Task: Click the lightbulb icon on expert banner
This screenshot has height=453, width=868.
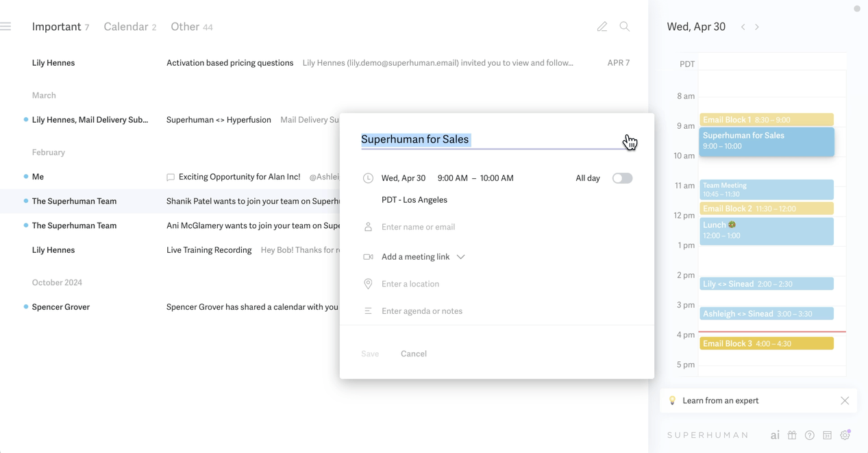Action: (672, 401)
